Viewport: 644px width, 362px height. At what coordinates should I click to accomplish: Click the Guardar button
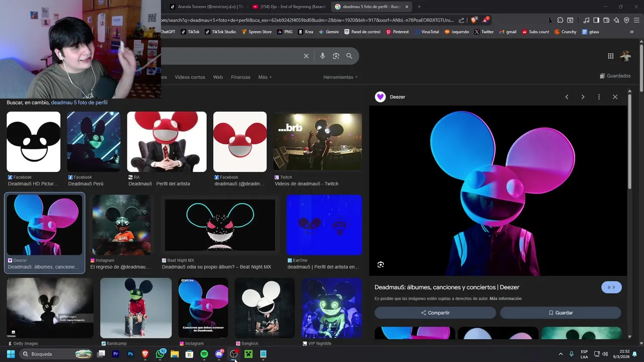coord(560,313)
